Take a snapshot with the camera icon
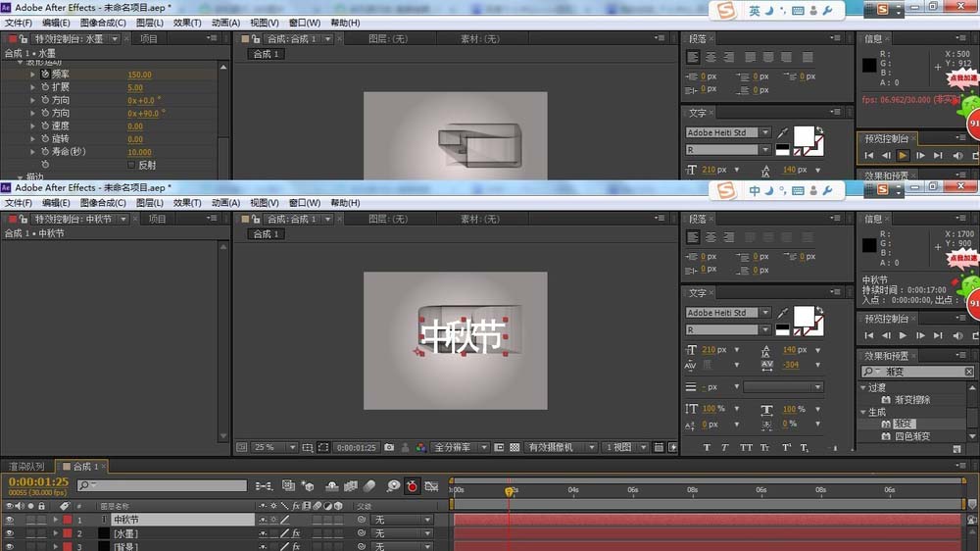This screenshot has height=551, width=980. 389,448
